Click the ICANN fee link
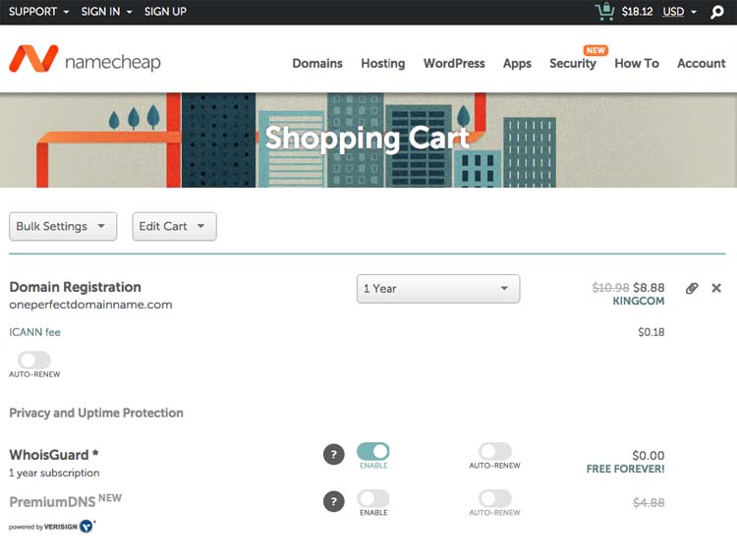This screenshot has height=560, width=737. point(34,332)
